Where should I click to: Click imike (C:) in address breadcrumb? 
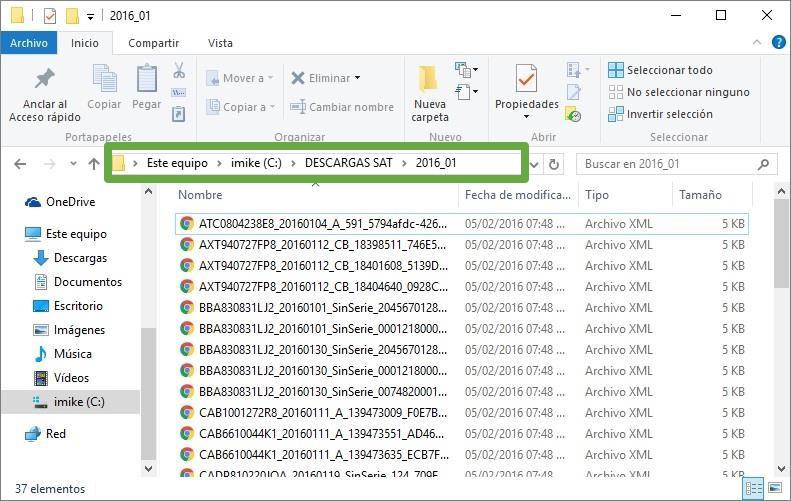[256, 163]
